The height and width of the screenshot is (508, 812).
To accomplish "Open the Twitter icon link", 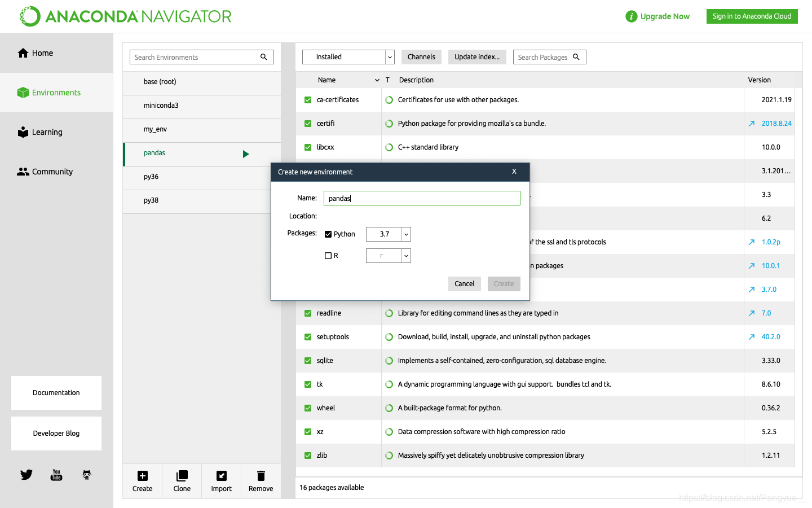I will [x=27, y=475].
